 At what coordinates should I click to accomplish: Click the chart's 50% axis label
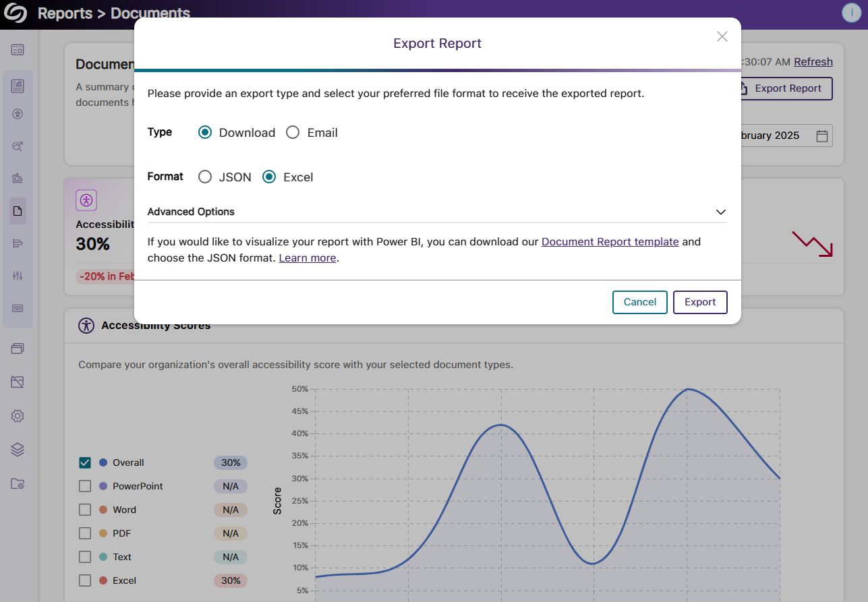coord(300,389)
